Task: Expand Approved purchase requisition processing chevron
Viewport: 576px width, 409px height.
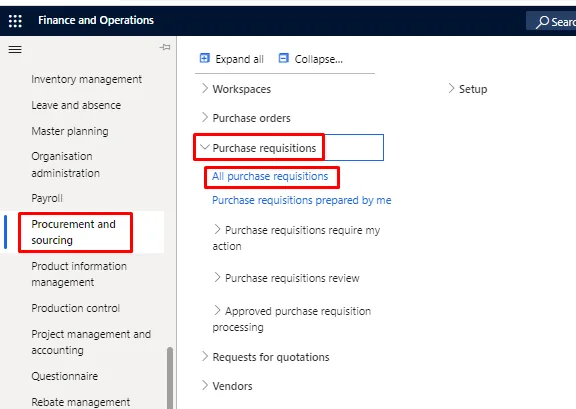Action: point(217,311)
